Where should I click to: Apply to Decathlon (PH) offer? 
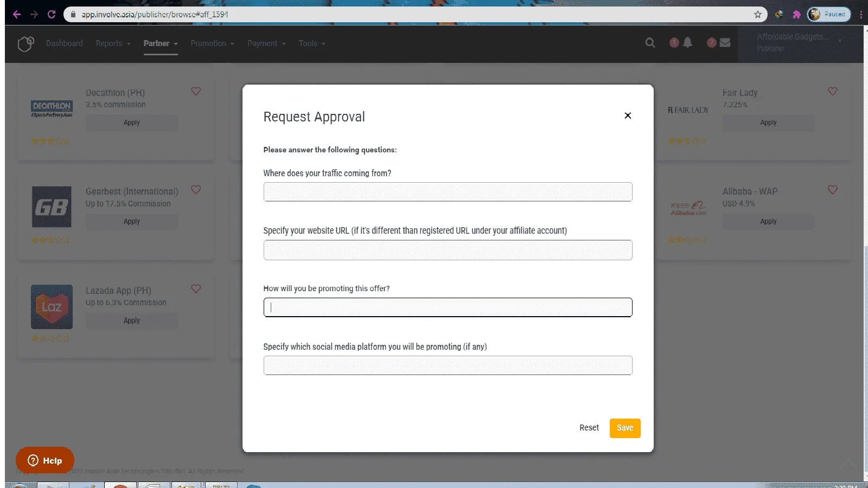(132, 123)
